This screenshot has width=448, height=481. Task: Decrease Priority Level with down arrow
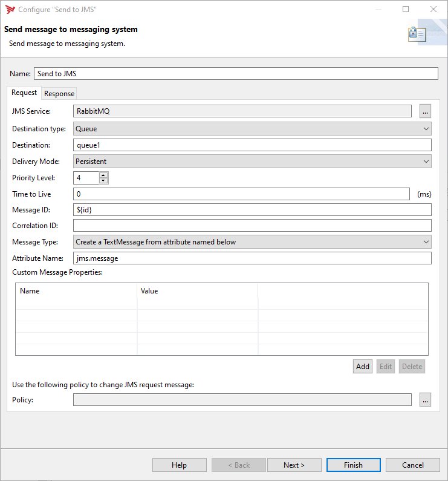tap(103, 180)
